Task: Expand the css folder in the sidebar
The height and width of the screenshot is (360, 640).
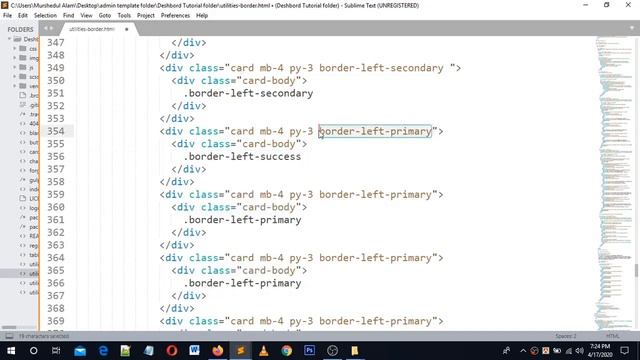Action: point(14,49)
